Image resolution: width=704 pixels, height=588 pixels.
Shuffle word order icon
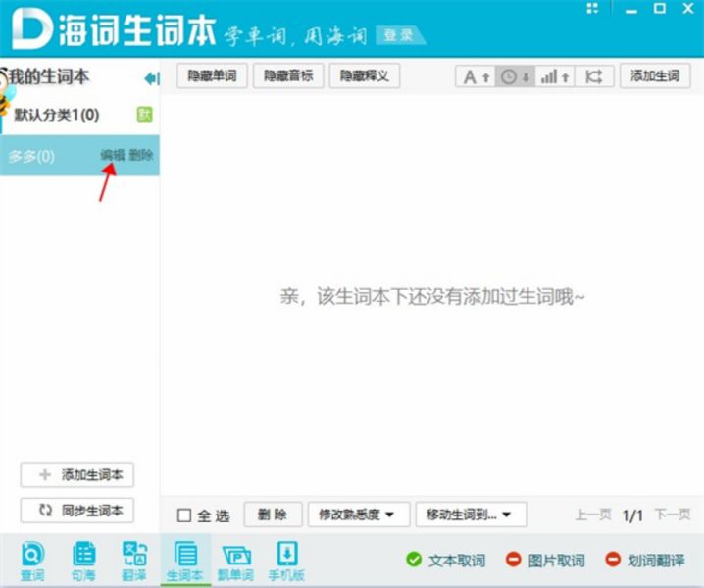point(594,77)
